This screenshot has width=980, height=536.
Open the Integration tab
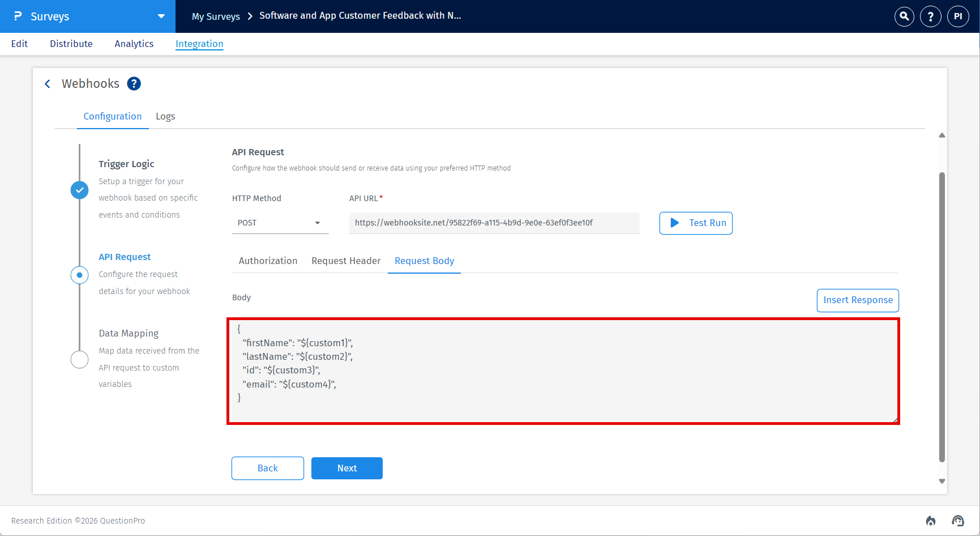tap(199, 44)
